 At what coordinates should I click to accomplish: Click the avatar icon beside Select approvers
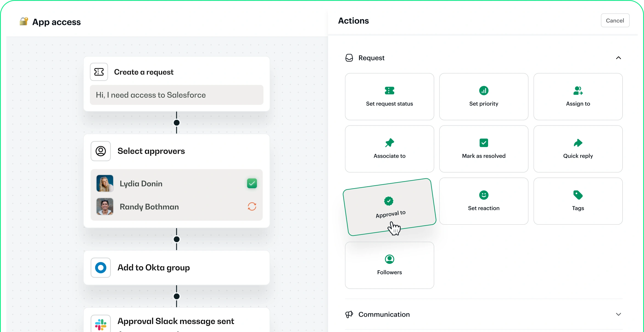100,151
